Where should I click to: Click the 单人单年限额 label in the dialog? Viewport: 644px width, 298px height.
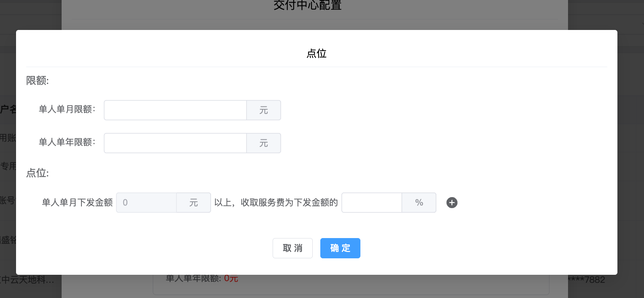click(67, 142)
